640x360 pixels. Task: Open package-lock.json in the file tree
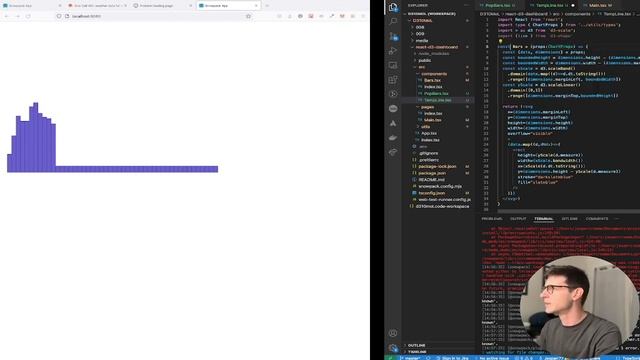click(x=437, y=167)
